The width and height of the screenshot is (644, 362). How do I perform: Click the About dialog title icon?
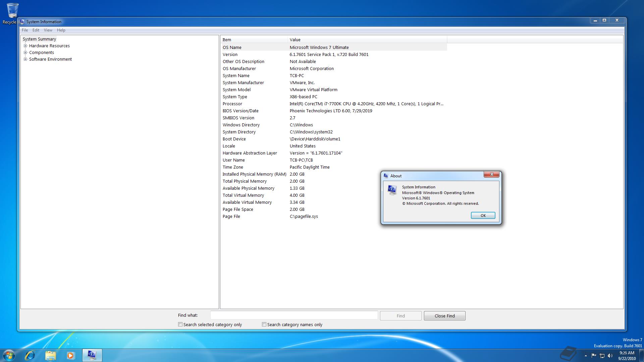pos(386,176)
